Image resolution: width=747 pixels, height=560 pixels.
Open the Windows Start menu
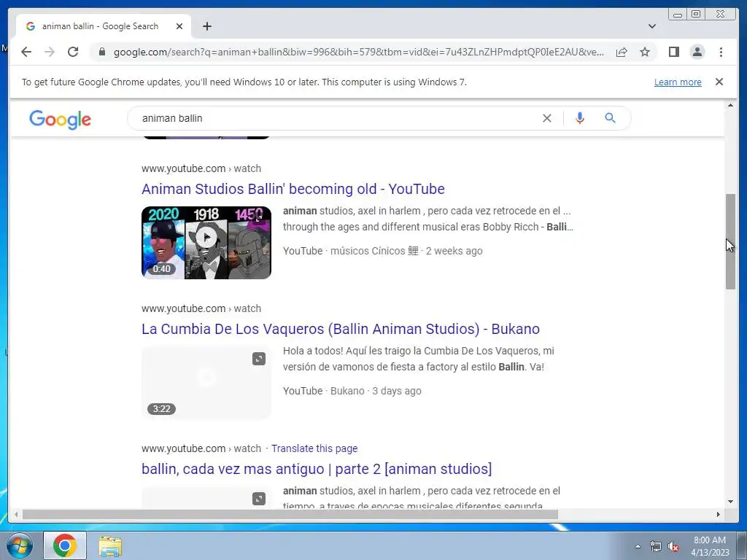click(x=20, y=545)
